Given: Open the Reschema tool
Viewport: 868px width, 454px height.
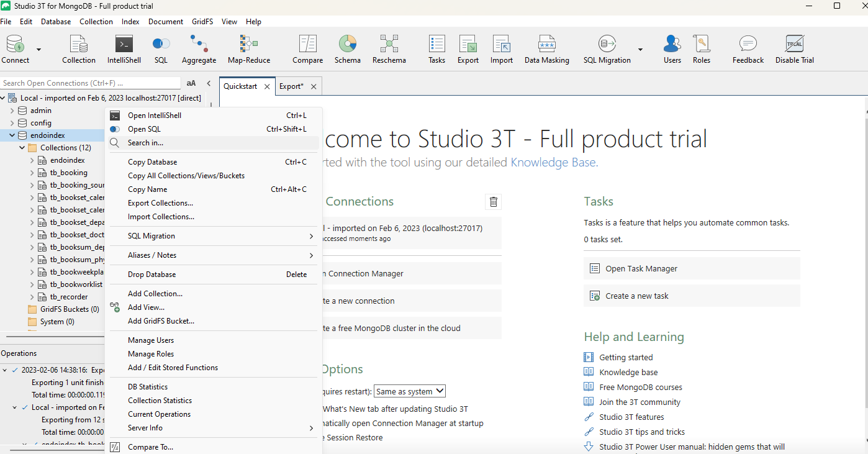Looking at the screenshot, I should (389, 49).
